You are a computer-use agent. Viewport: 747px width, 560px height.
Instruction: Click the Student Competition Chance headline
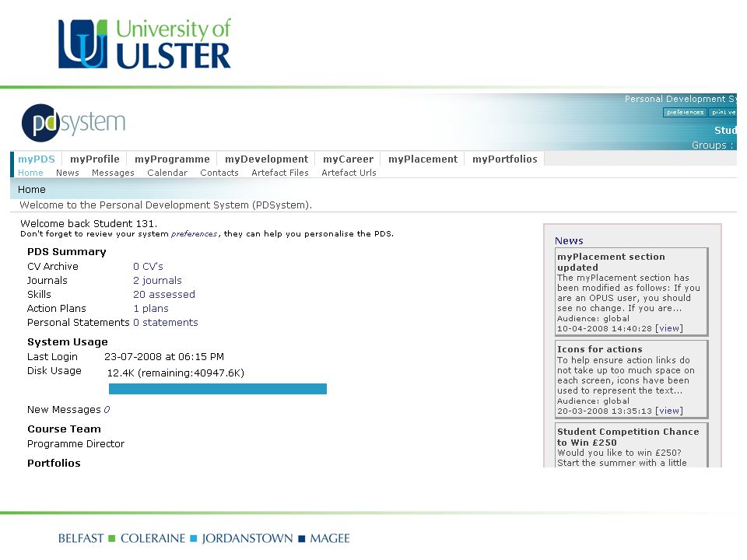pyautogui.click(x=628, y=437)
